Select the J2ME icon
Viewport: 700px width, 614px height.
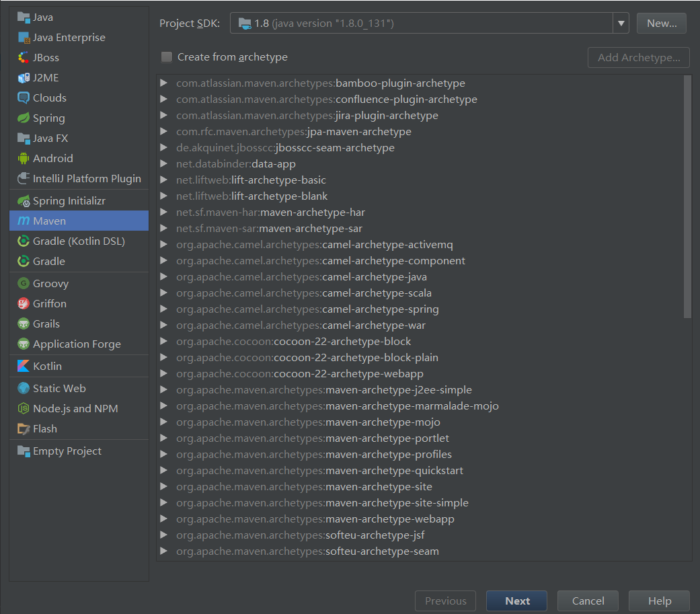pyautogui.click(x=24, y=78)
